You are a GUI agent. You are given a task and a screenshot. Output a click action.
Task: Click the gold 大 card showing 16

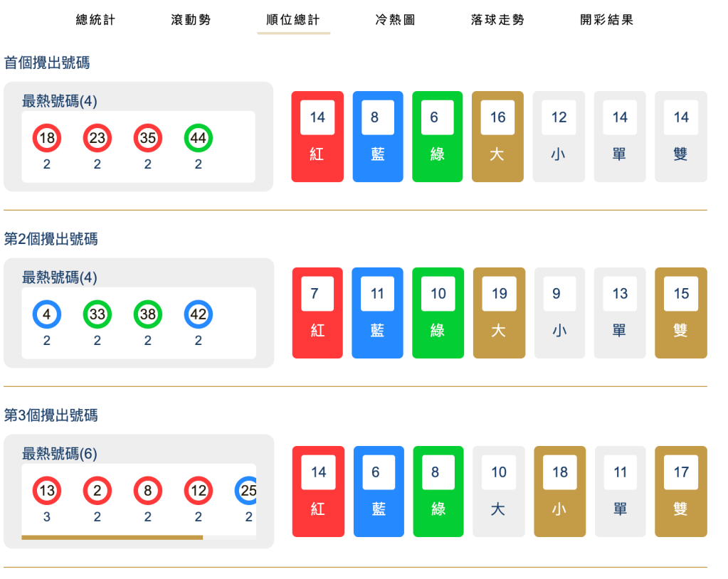(498, 136)
